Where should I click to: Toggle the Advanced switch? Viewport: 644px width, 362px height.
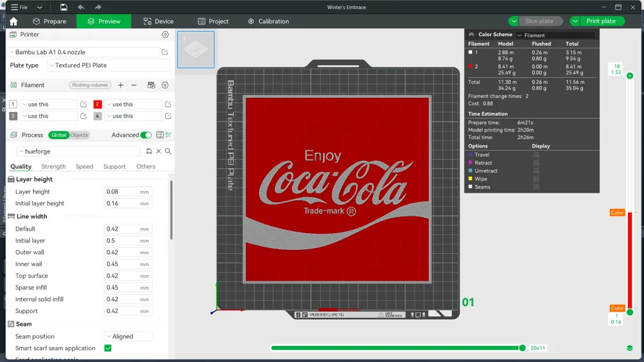[x=146, y=135]
